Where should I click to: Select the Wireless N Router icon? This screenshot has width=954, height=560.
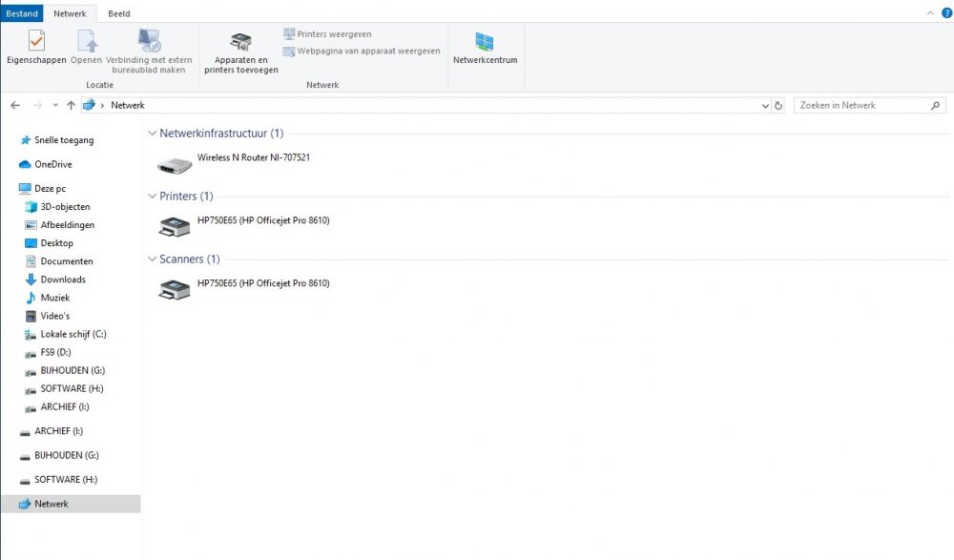[x=175, y=165]
